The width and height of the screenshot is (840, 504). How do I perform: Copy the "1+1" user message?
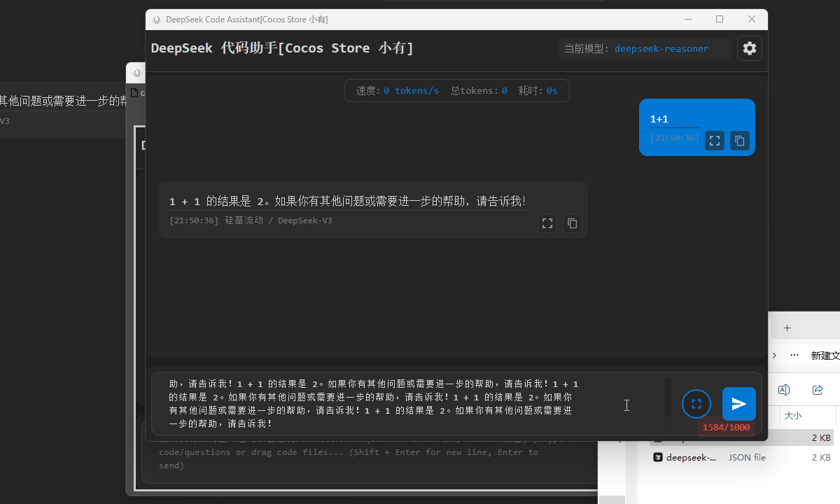(x=740, y=141)
